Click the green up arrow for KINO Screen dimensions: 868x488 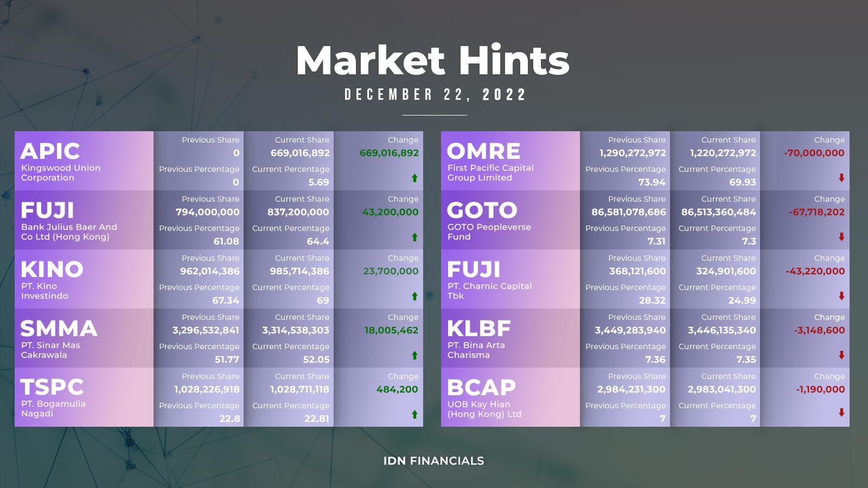(414, 296)
